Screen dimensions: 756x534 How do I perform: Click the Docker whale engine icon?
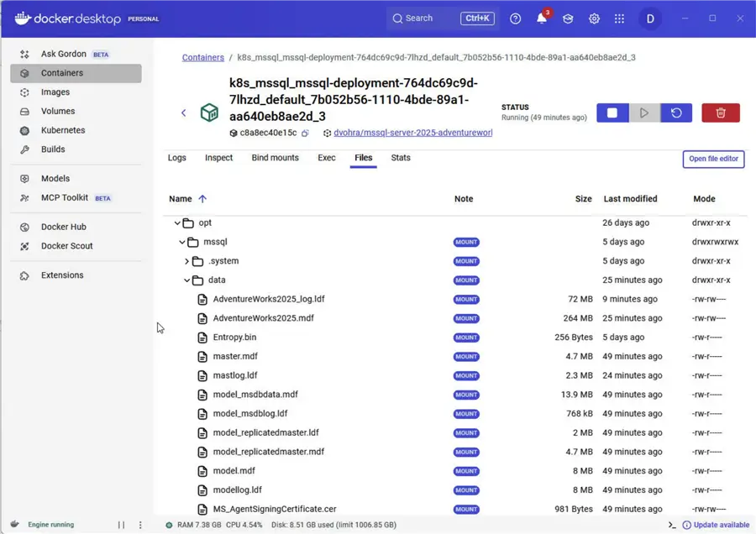point(15,525)
